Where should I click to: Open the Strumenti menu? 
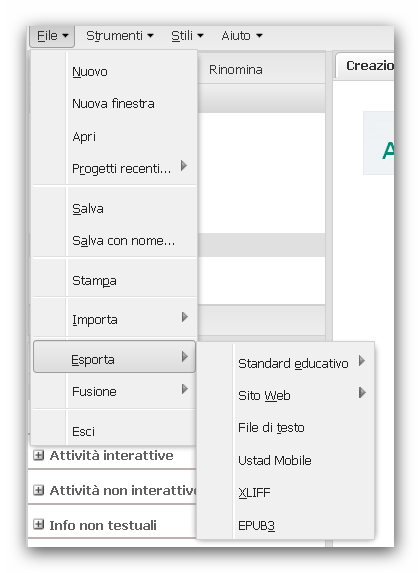coord(120,36)
